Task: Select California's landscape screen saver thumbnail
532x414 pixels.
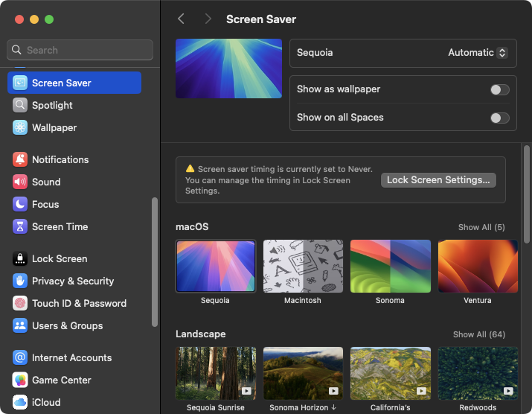Action: [x=391, y=373]
